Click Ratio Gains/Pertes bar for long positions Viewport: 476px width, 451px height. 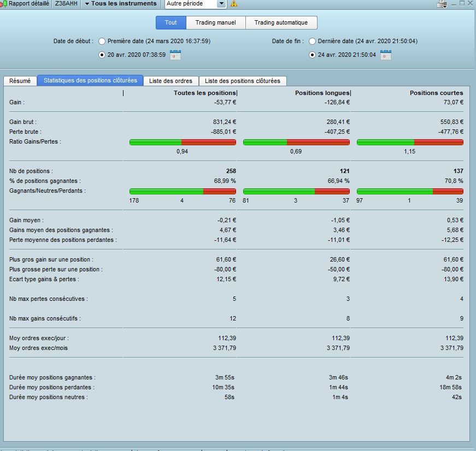pyautogui.click(x=296, y=143)
